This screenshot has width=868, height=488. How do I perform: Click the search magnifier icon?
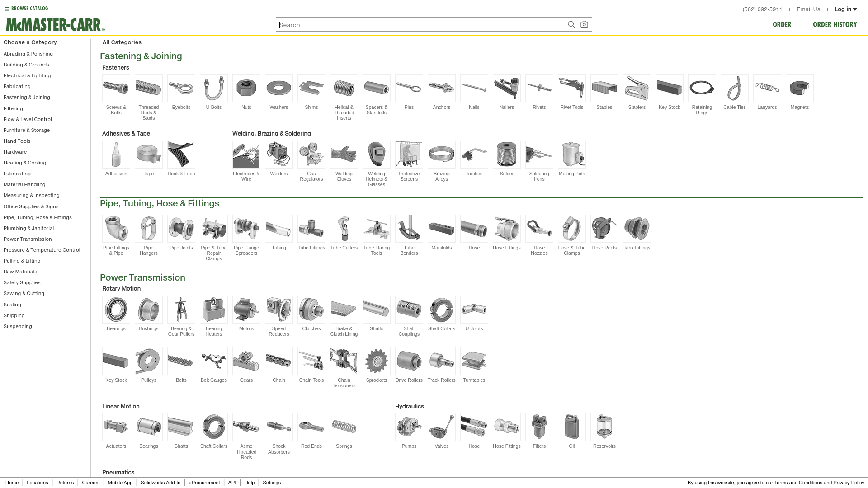coord(571,24)
